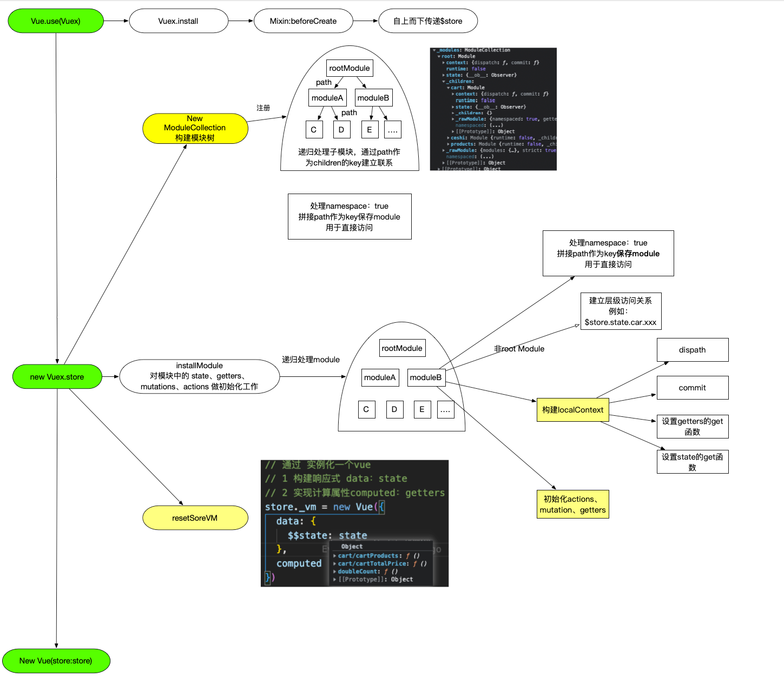The width and height of the screenshot is (784, 684).
Task: Click the installModule node
Action: (x=200, y=376)
